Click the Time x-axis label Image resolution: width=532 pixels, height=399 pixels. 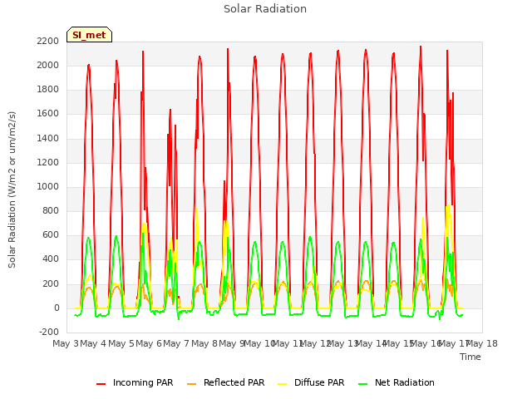(470, 357)
